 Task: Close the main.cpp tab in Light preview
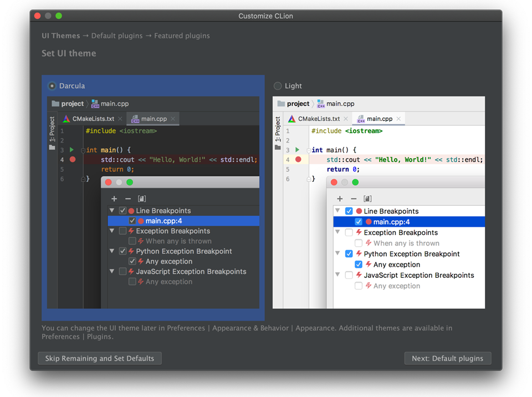tap(398, 119)
